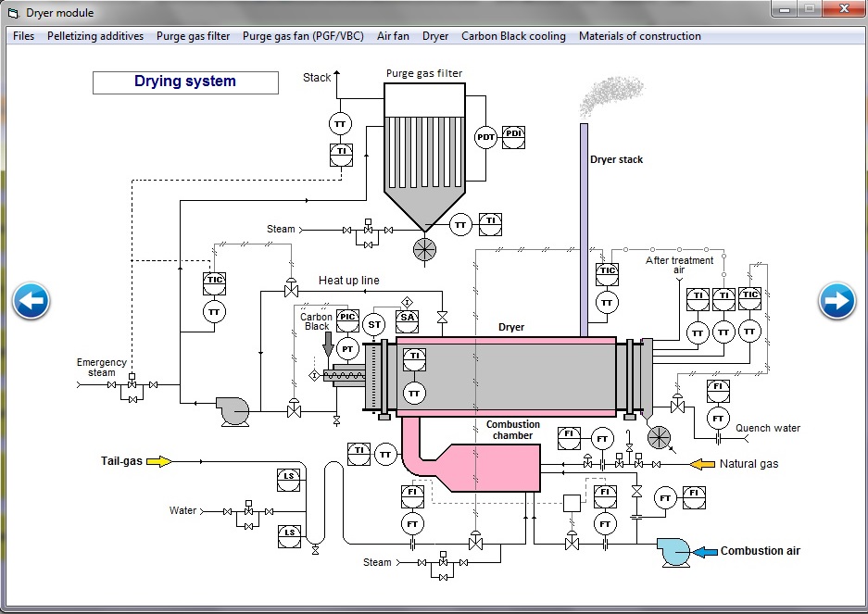The height and width of the screenshot is (614, 868).
Task: Go to previous page with the left arrow
Action: tap(31, 301)
